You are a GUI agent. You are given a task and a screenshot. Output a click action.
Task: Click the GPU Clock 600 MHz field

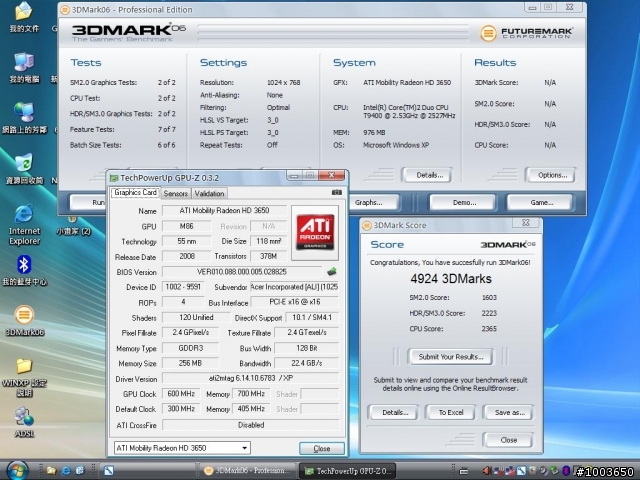click(x=181, y=394)
